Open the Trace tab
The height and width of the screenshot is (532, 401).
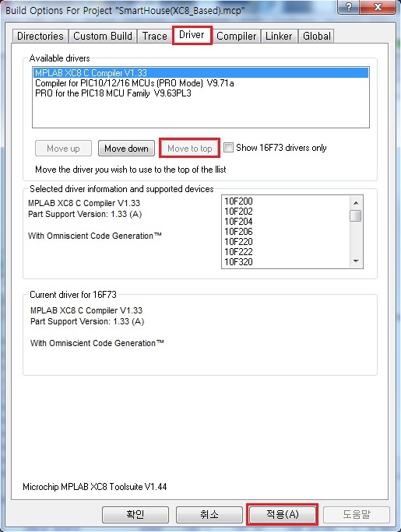pyautogui.click(x=154, y=36)
